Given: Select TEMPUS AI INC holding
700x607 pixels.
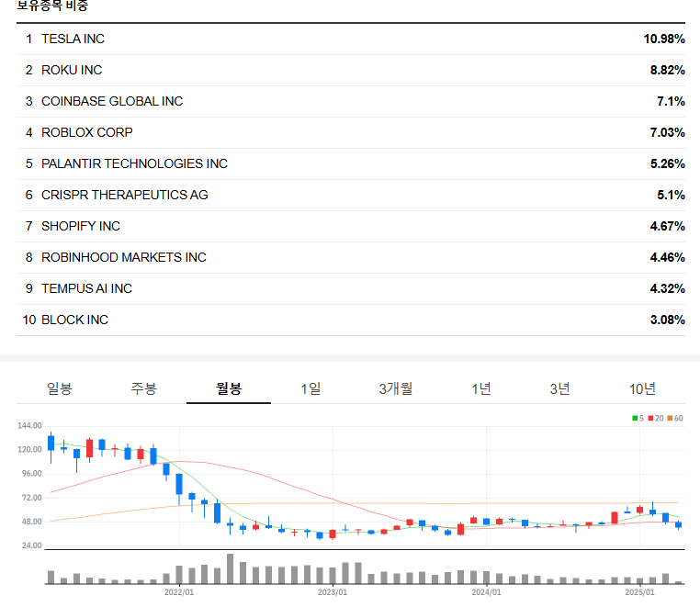Looking at the screenshot, I should tap(351, 288).
